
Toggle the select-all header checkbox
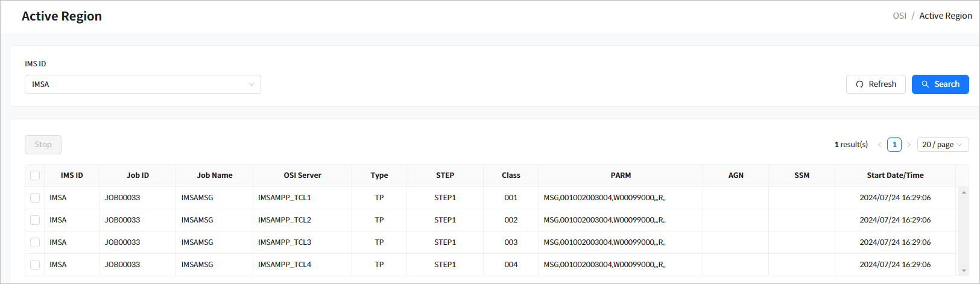coord(35,175)
